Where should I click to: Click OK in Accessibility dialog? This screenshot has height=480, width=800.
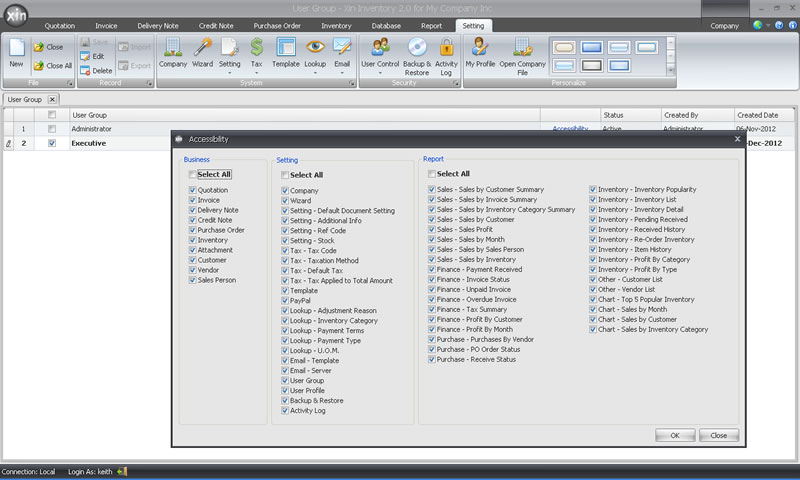pos(675,436)
